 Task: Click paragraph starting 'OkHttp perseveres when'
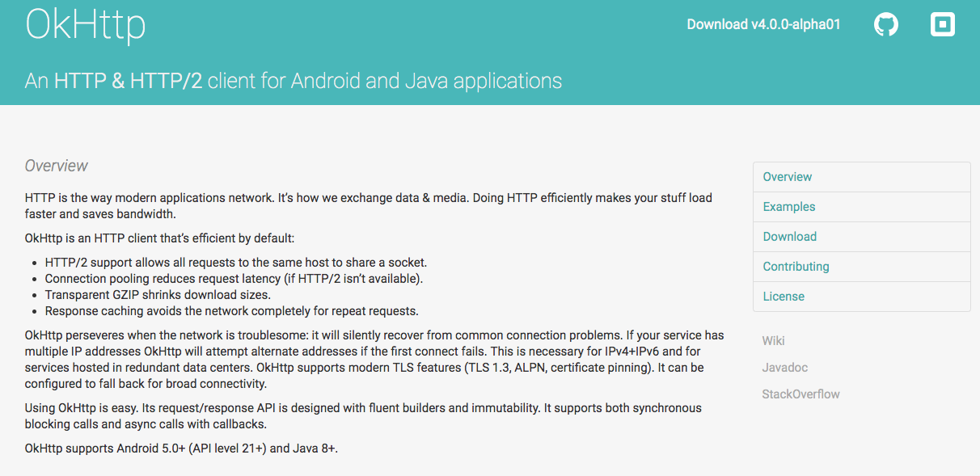[x=374, y=360]
